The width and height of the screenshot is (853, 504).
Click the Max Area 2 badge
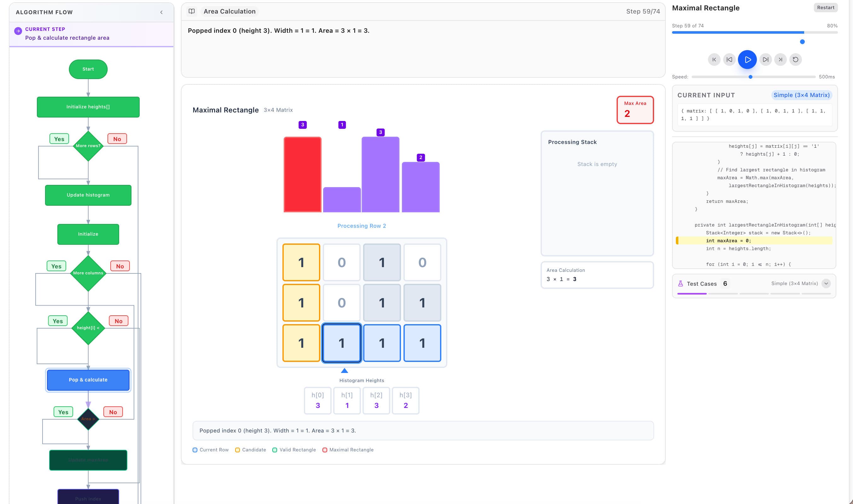(x=635, y=110)
